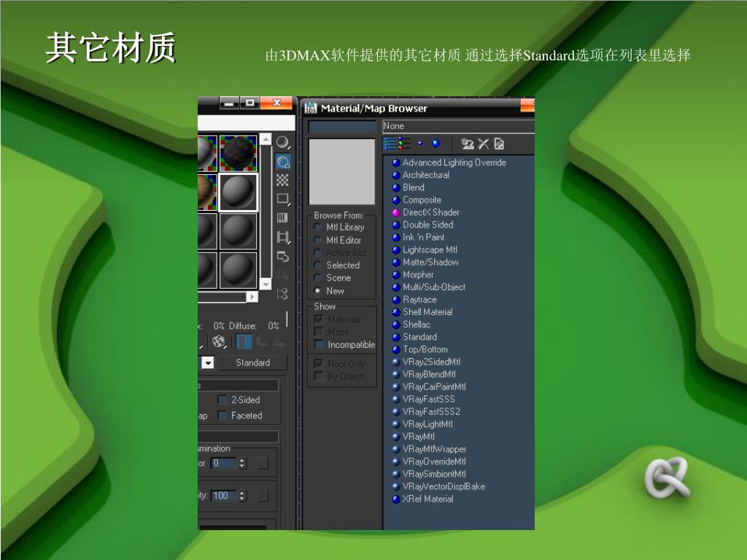
Task: Click the 100 value input field
Action: (223, 496)
